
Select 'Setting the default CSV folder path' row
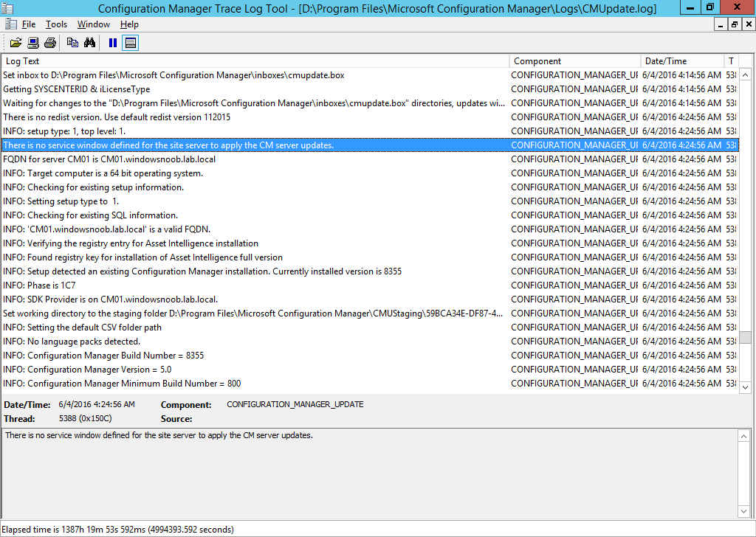371,327
